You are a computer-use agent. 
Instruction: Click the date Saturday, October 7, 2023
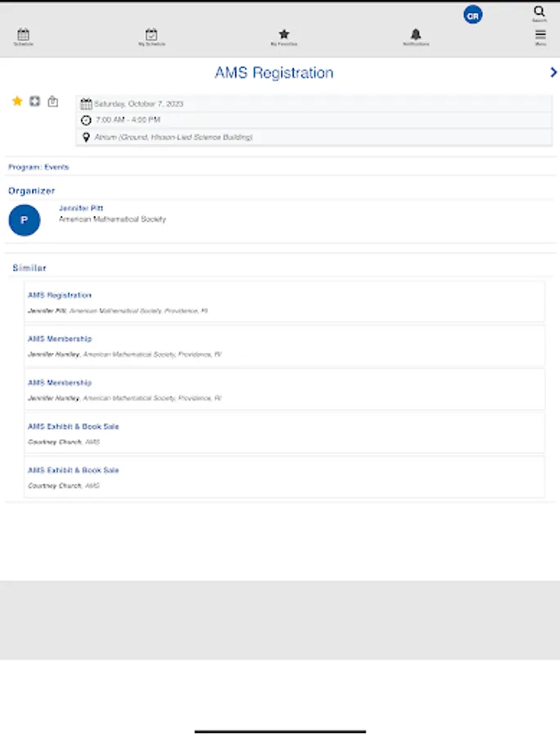(x=138, y=104)
